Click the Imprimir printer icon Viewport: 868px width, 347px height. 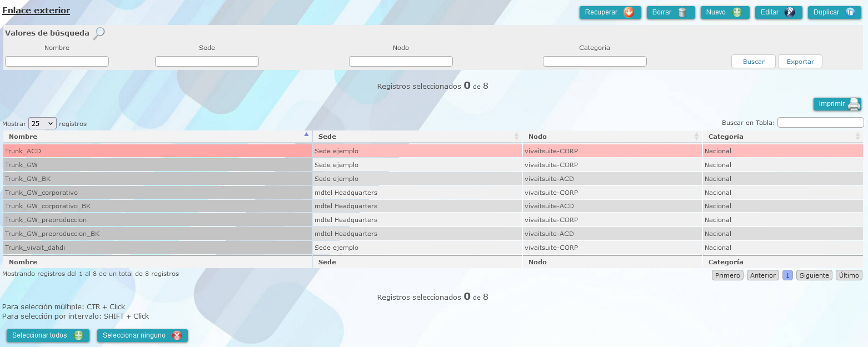(x=854, y=104)
